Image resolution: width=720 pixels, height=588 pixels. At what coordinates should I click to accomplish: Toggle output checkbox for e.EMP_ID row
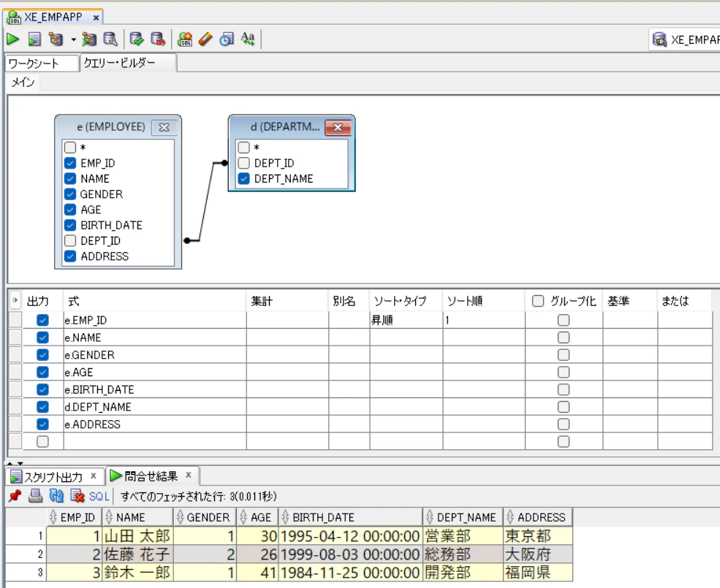pyautogui.click(x=42, y=320)
